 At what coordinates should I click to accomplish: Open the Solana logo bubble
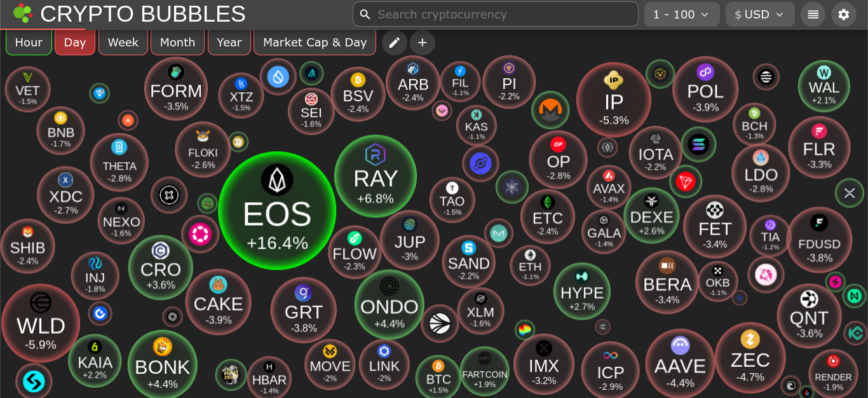pos(698,144)
